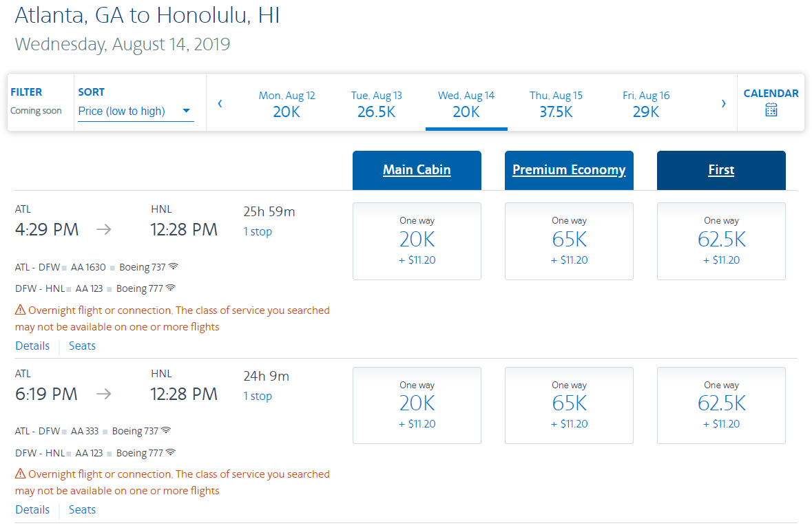The height and width of the screenshot is (528, 812).
Task: Select the Mon, Aug 12 date tab
Action: pos(287,104)
